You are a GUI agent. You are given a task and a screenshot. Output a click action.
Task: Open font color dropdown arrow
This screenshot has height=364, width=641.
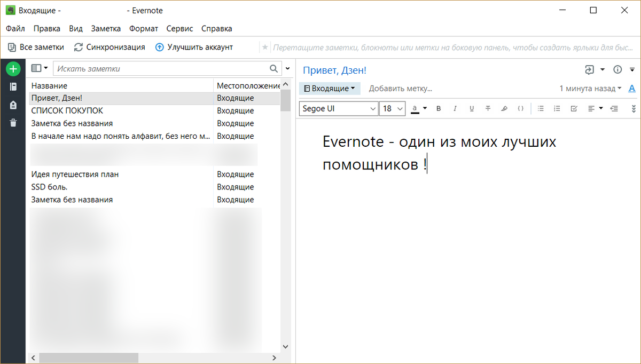(x=425, y=108)
